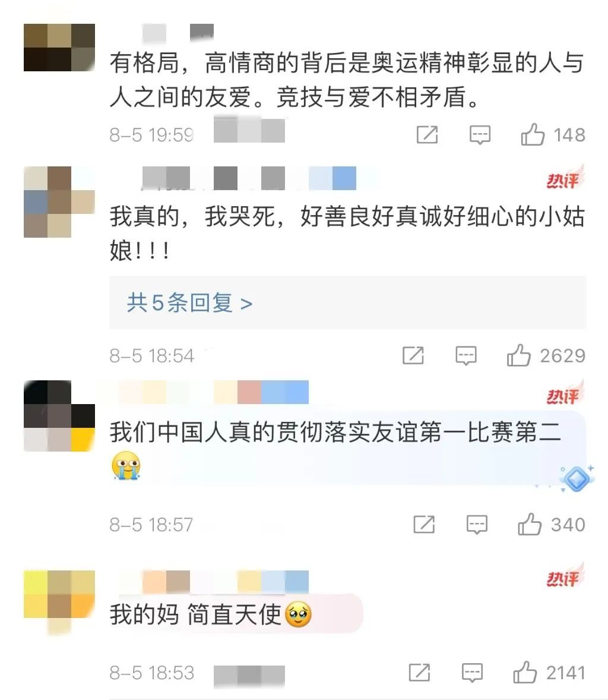Screen dimensions: 608x700
Task: Like the comment with 148 likes
Action: click(x=533, y=135)
